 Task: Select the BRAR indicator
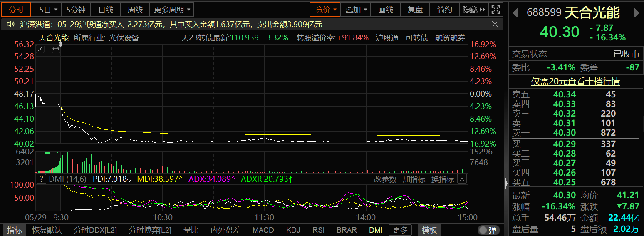coord(347,230)
